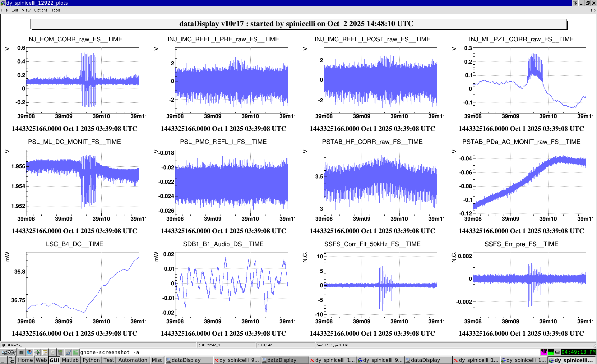Switch to the Automation workspace
This screenshot has height=364, width=597.
click(x=133, y=360)
